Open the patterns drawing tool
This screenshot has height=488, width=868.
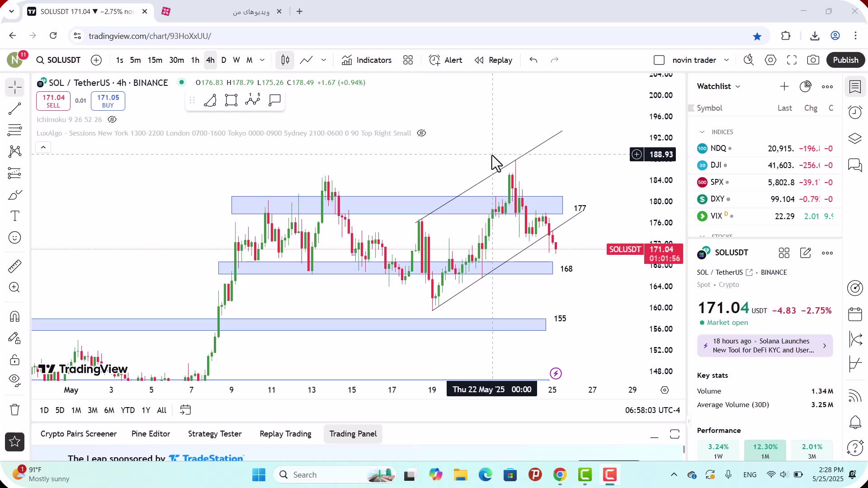[x=14, y=151]
